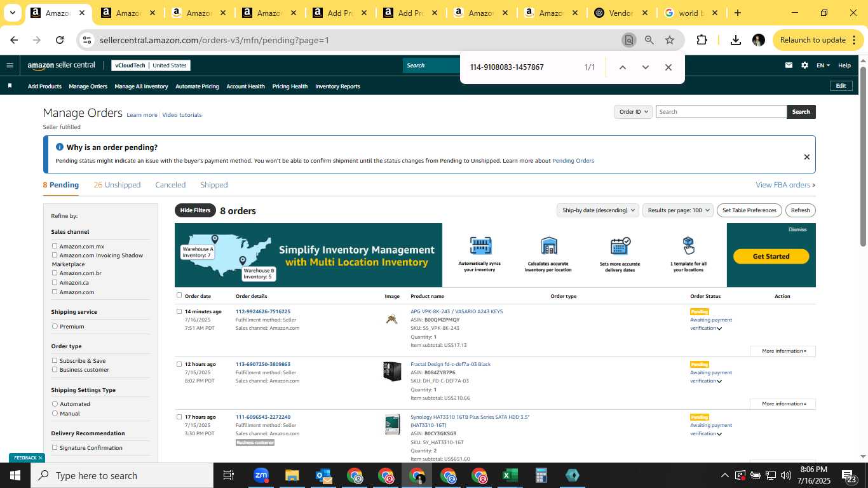This screenshot has height=488, width=868.
Task: Switch to the Shipped orders tab
Action: coord(214,185)
